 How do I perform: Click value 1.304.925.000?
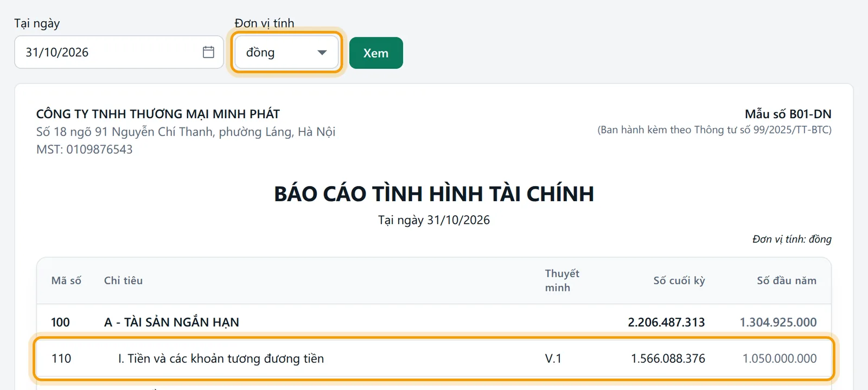(778, 322)
